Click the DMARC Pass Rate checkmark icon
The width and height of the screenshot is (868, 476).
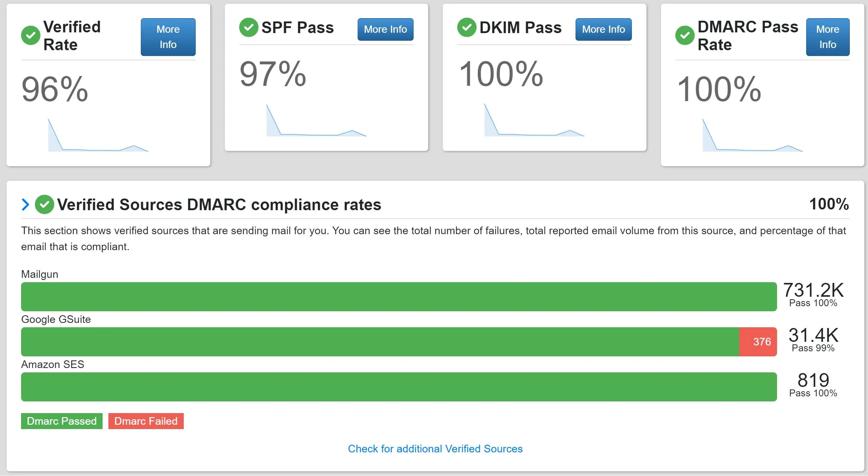click(x=685, y=36)
